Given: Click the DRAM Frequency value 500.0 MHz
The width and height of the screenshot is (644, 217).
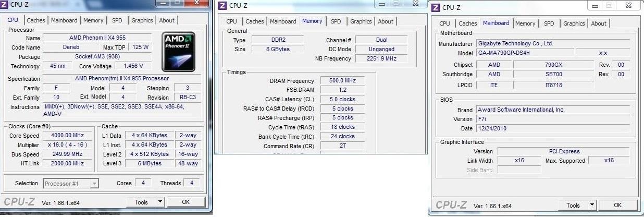Looking at the screenshot, I should (343, 81).
